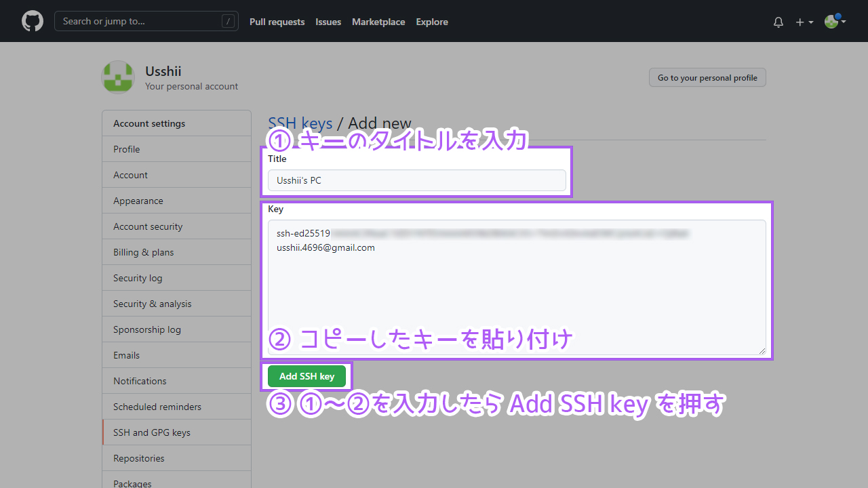Select Account security in sidebar
The height and width of the screenshot is (488, 868).
click(x=176, y=226)
